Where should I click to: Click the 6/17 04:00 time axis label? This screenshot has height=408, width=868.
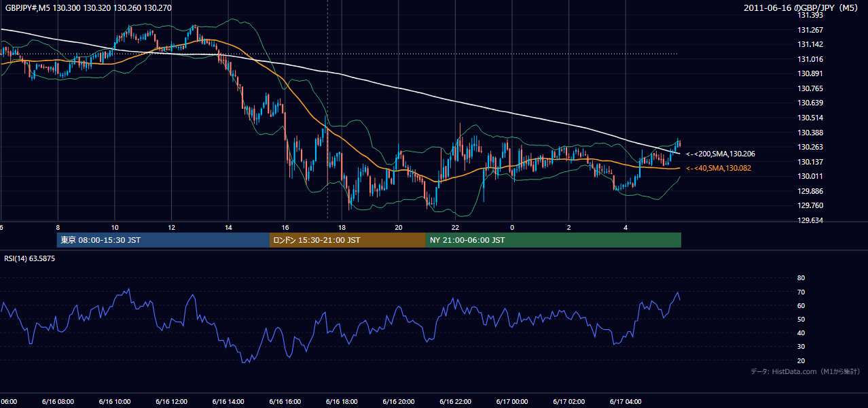click(626, 402)
